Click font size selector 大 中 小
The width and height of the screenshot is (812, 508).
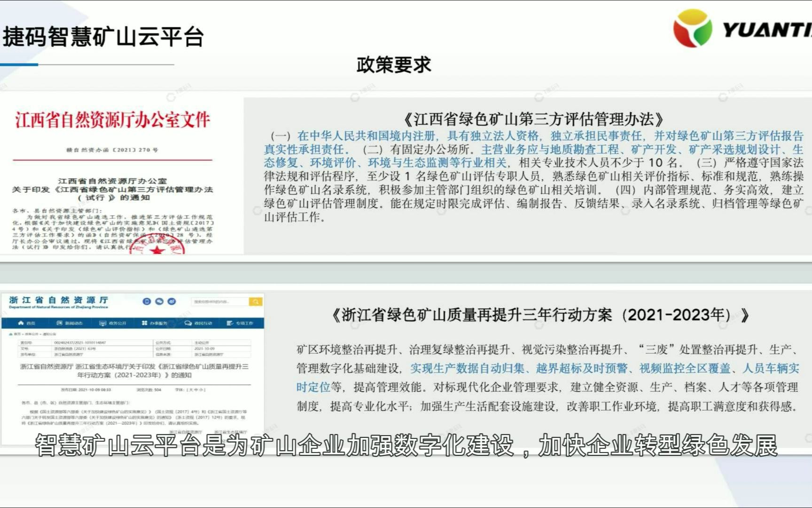[190, 390]
